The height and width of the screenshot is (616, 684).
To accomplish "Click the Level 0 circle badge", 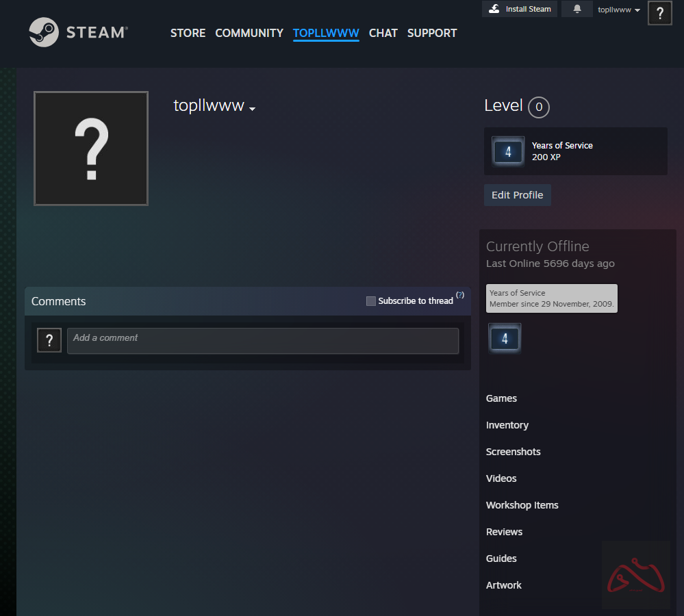I will coord(539,107).
